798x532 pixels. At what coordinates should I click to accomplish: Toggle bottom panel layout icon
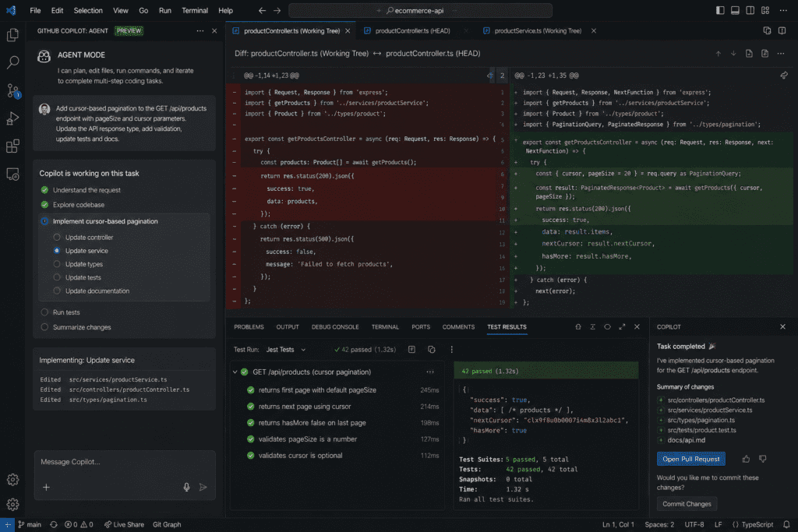click(x=735, y=10)
